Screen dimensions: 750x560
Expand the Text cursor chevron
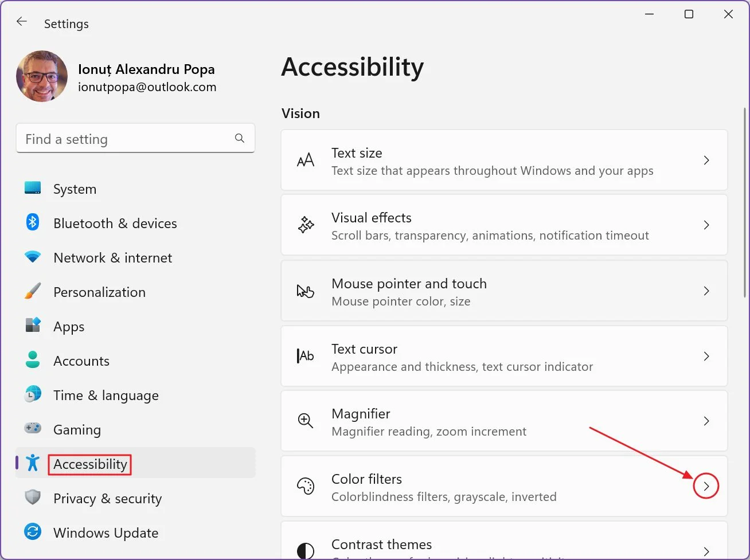(706, 357)
